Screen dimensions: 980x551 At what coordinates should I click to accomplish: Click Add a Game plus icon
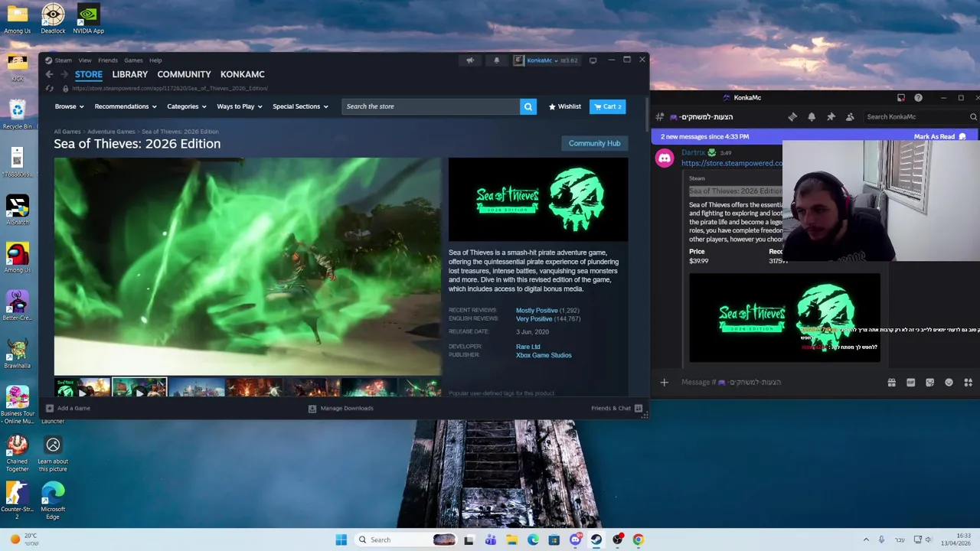coord(50,408)
